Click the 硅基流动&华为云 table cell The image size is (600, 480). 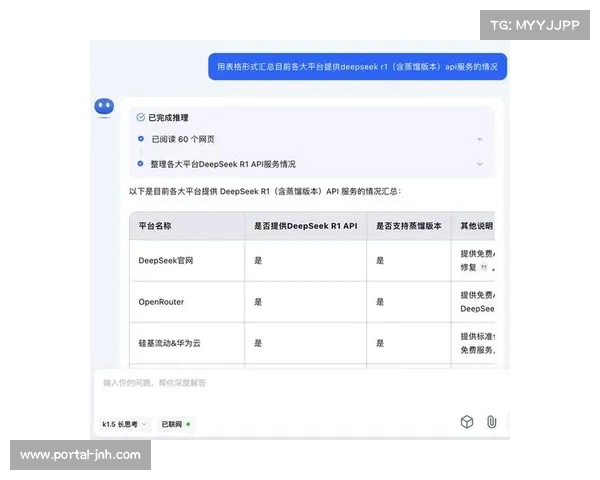[x=168, y=342]
